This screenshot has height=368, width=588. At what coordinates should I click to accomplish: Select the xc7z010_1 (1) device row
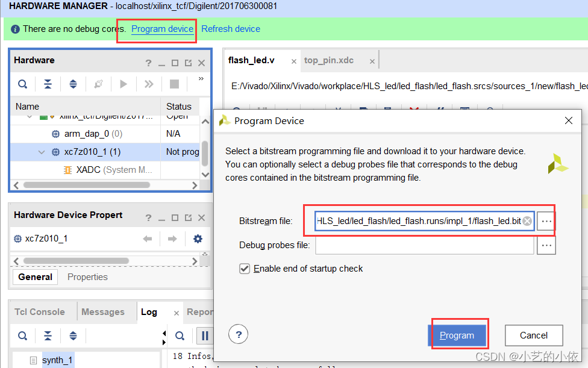105,152
